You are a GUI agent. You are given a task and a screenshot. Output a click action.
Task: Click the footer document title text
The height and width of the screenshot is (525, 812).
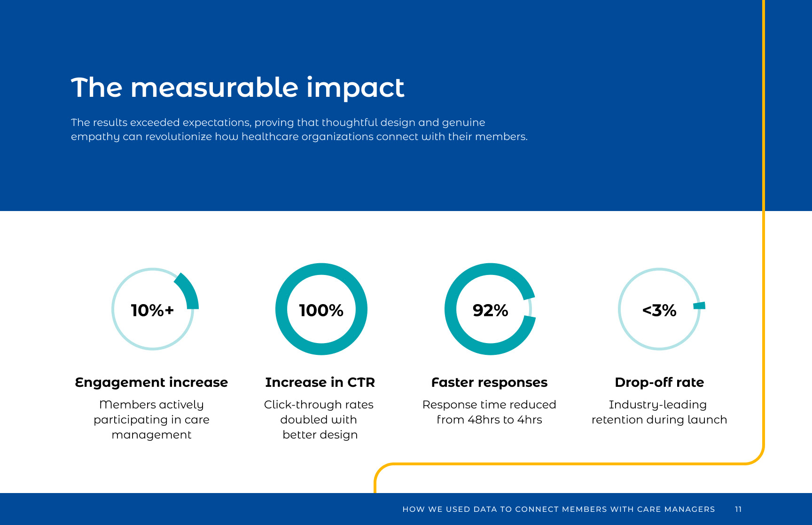pyautogui.click(x=558, y=509)
